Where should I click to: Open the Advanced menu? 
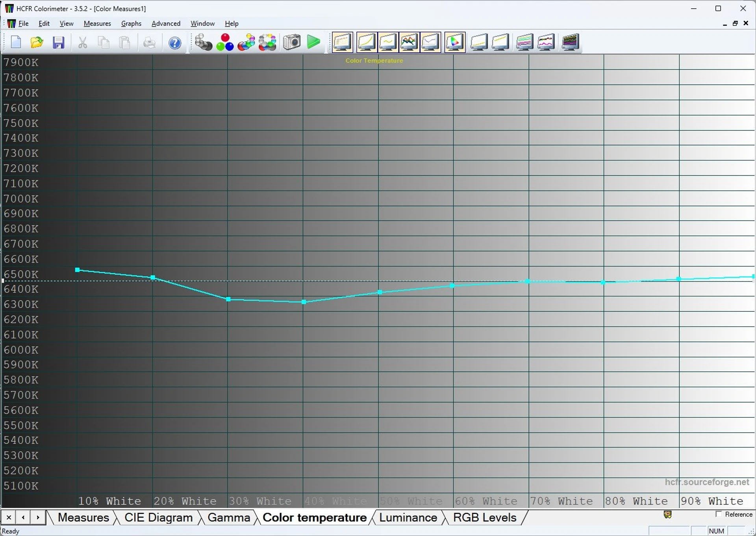pos(166,24)
